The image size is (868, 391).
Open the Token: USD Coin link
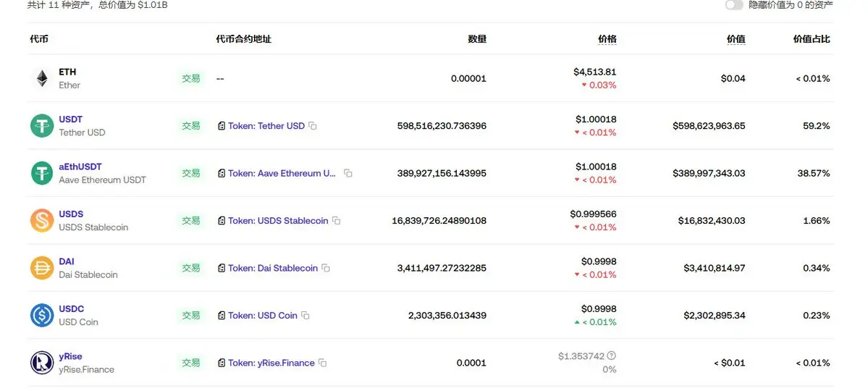(x=262, y=315)
